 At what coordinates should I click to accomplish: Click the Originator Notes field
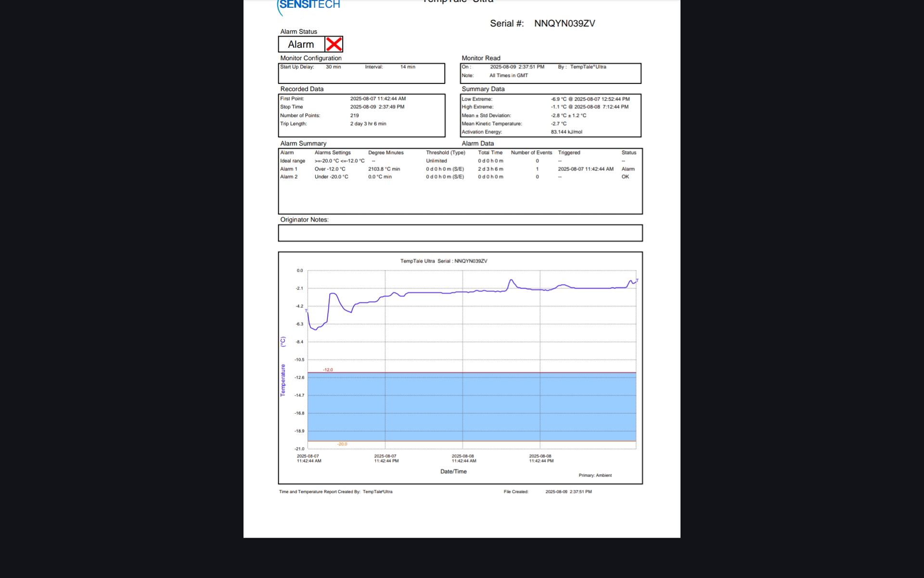460,233
